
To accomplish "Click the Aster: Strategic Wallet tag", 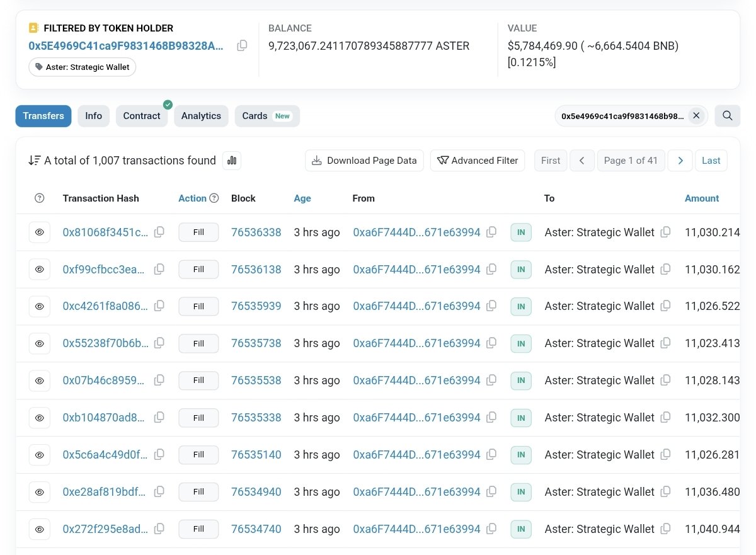I will coord(83,67).
